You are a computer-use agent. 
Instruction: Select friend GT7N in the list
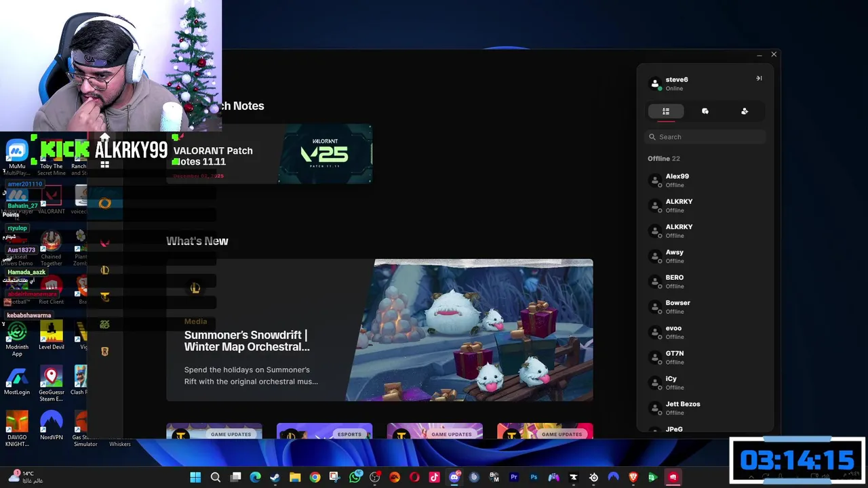pos(705,357)
